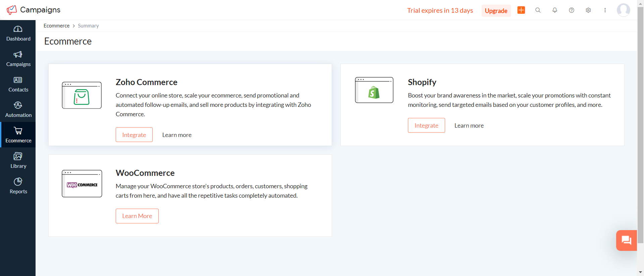This screenshot has height=276, width=644.
Task: Expand the three-dot more options menu
Action: (605, 10)
